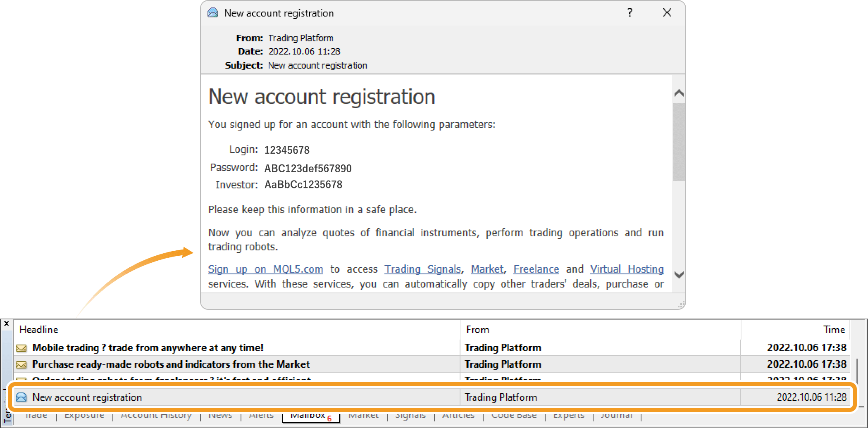The image size is (868, 428).
Task: Close the New account registration dialog
Action: click(667, 13)
